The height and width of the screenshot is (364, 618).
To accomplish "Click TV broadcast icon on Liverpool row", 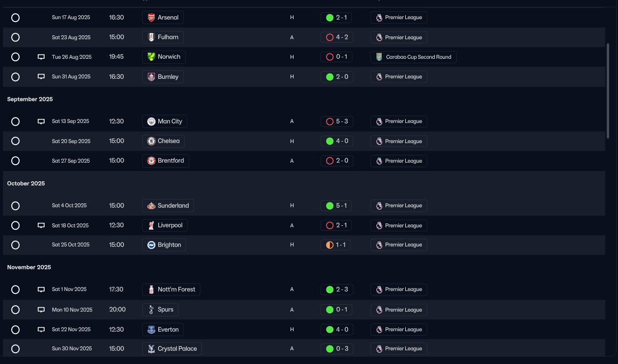I will point(41,225).
